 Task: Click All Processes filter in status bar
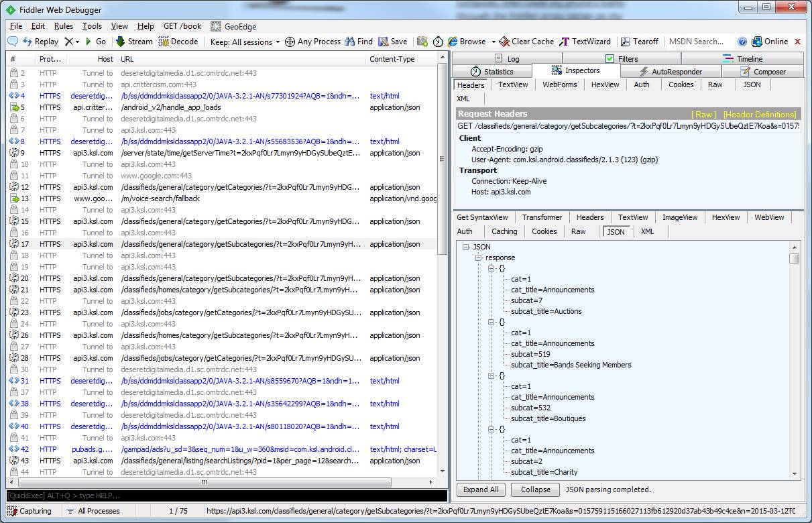pyautogui.click(x=93, y=511)
